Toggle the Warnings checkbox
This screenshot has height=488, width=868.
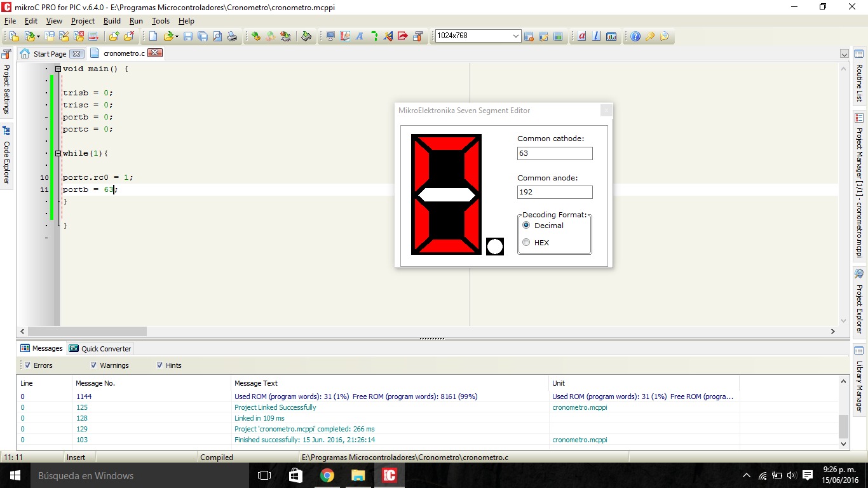(93, 365)
